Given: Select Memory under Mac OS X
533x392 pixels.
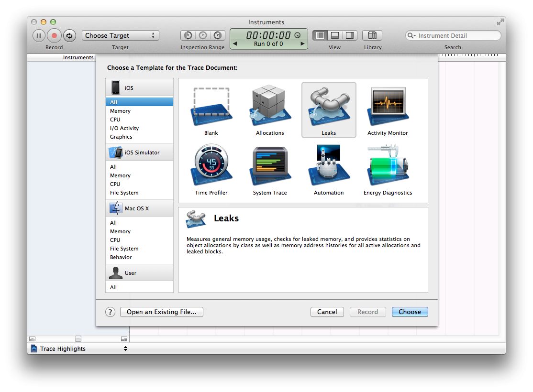Looking at the screenshot, I should click(x=139, y=231).
